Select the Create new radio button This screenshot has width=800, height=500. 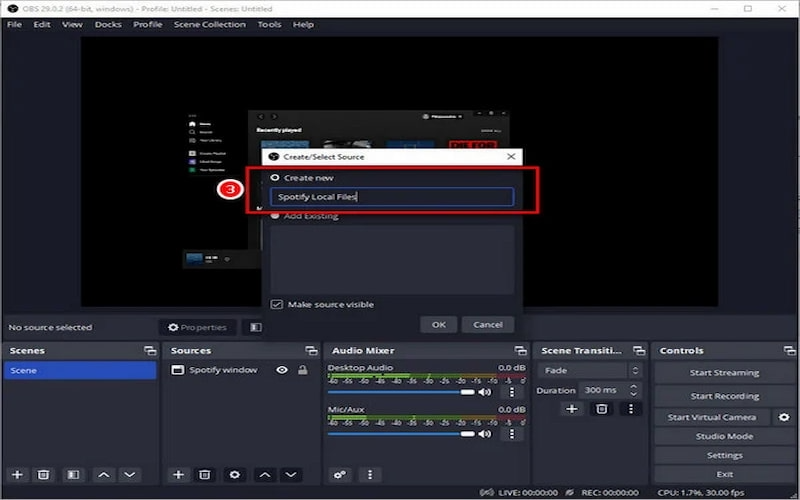click(x=275, y=177)
